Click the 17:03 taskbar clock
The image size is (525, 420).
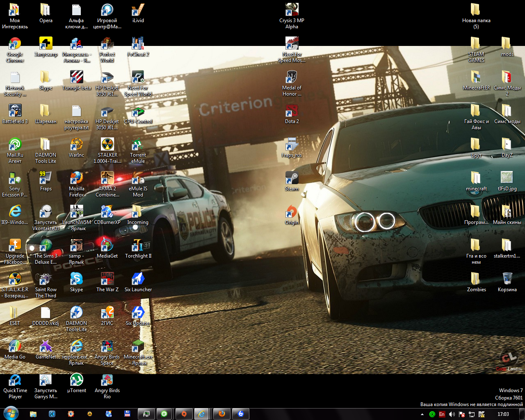503,414
